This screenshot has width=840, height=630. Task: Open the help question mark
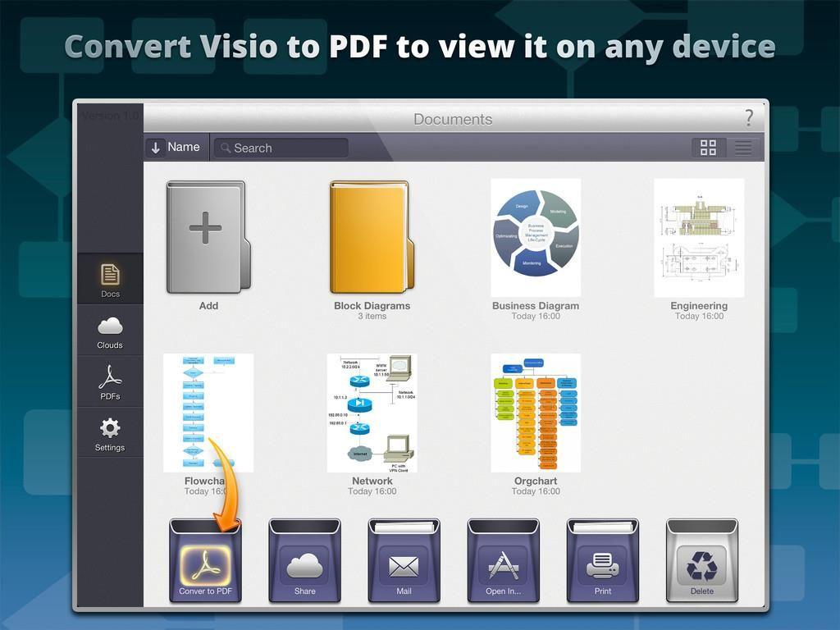click(749, 118)
